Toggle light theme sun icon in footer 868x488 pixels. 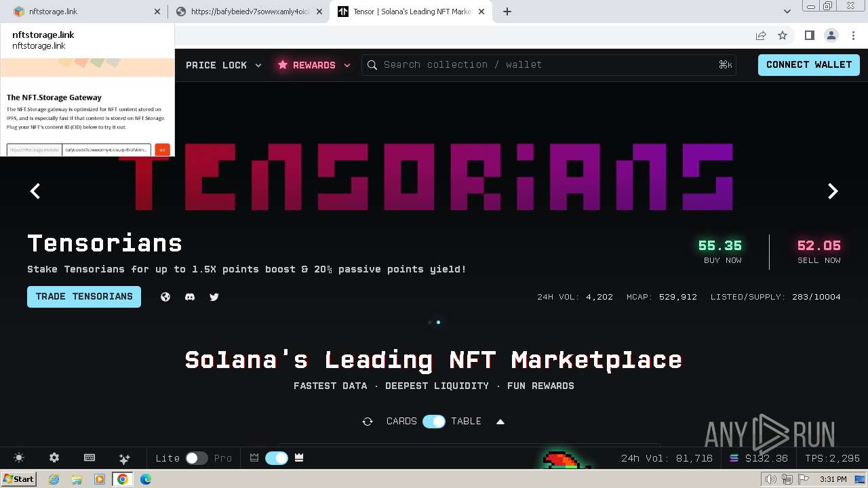(x=19, y=458)
